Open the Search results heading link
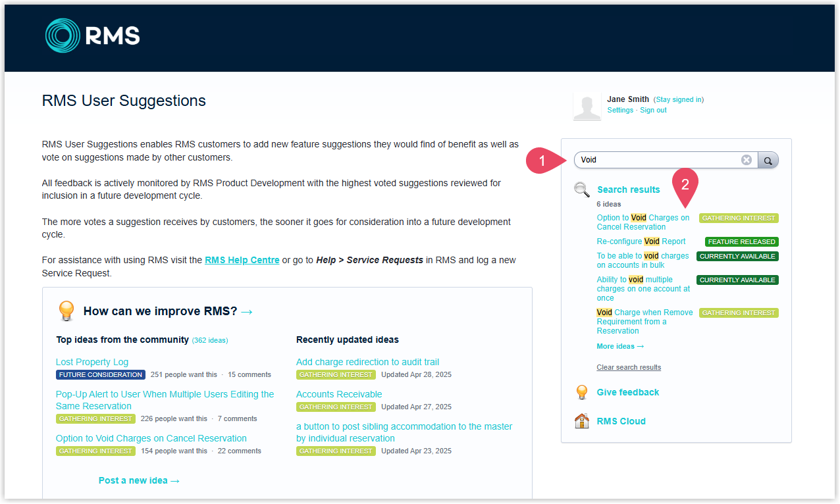This screenshot has height=504, width=840. pyautogui.click(x=628, y=189)
